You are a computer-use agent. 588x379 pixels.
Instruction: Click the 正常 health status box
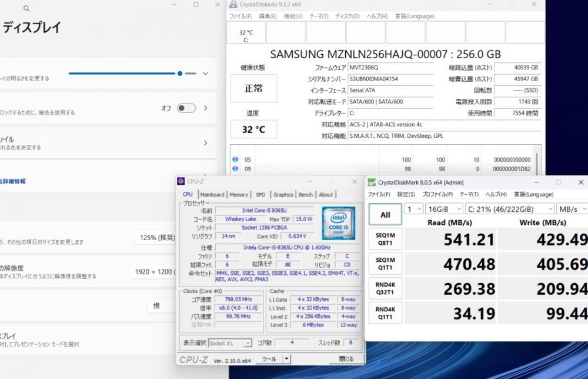point(253,89)
